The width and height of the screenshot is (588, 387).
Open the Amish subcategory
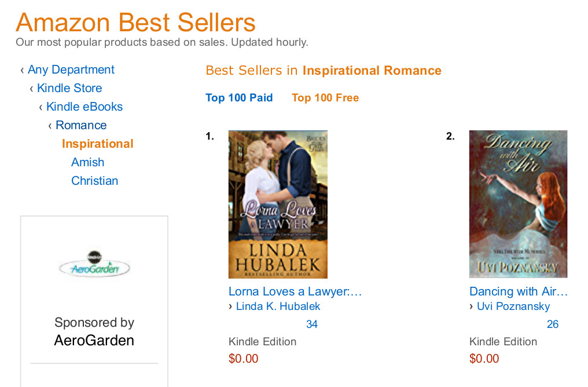click(x=88, y=162)
